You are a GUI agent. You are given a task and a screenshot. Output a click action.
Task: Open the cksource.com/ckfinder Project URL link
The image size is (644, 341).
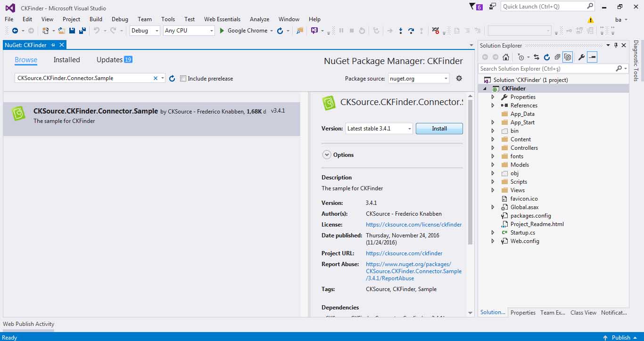click(404, 253)
